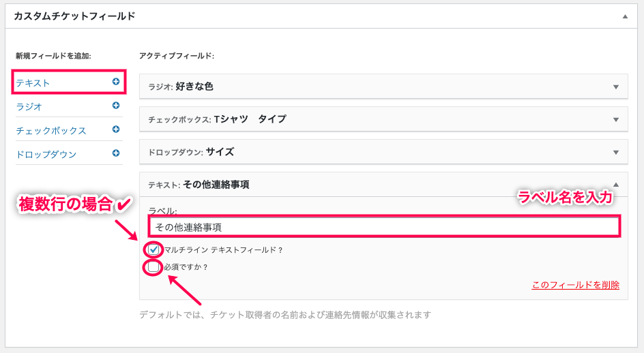Screen dimensions: 644x353
Task: Click the ラジオ: 好きな色 field title
Action: point(181,87)
